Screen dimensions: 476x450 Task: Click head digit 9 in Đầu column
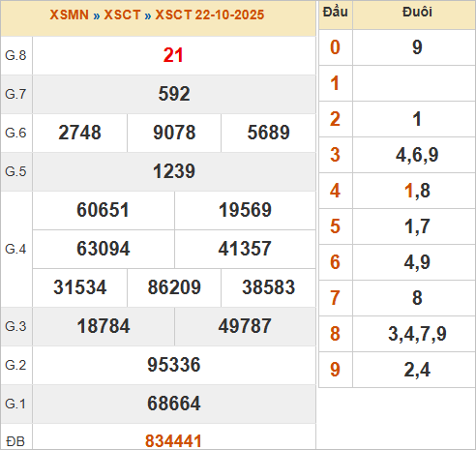335,370
